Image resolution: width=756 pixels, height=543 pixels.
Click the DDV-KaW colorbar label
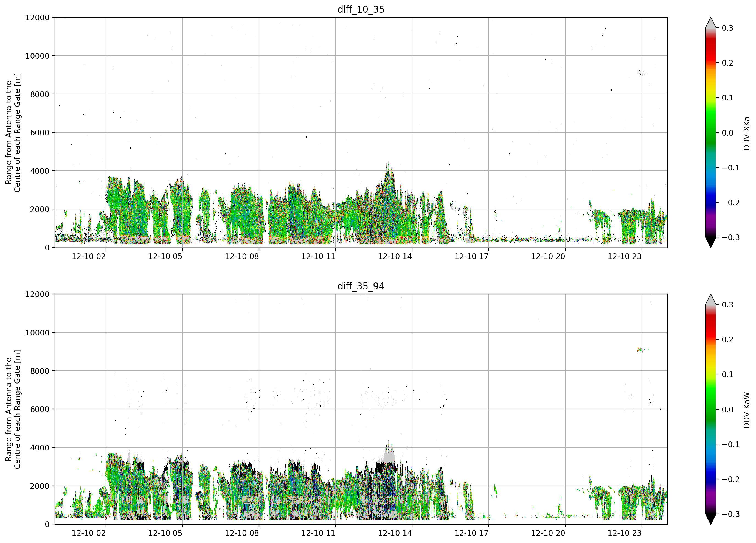tap(746, 410)
